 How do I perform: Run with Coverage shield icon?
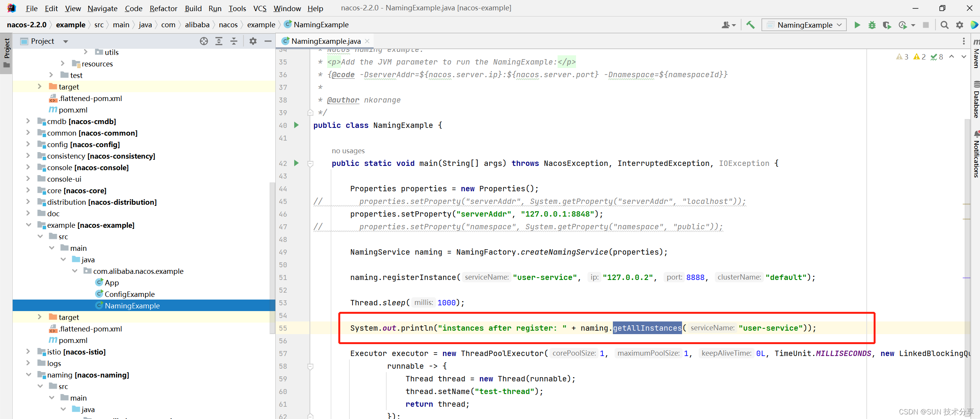tap(887, 25)
